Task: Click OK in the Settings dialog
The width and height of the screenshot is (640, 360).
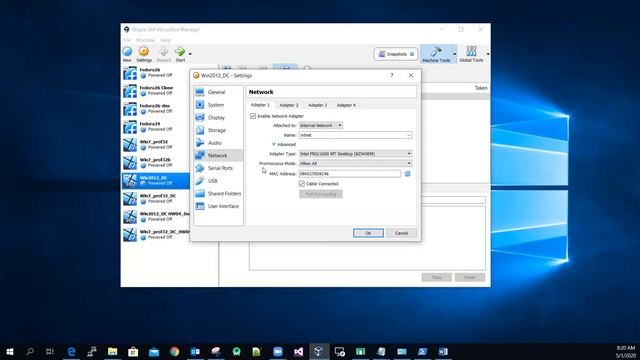Action: pyautogui.click(x=368, y=233)
